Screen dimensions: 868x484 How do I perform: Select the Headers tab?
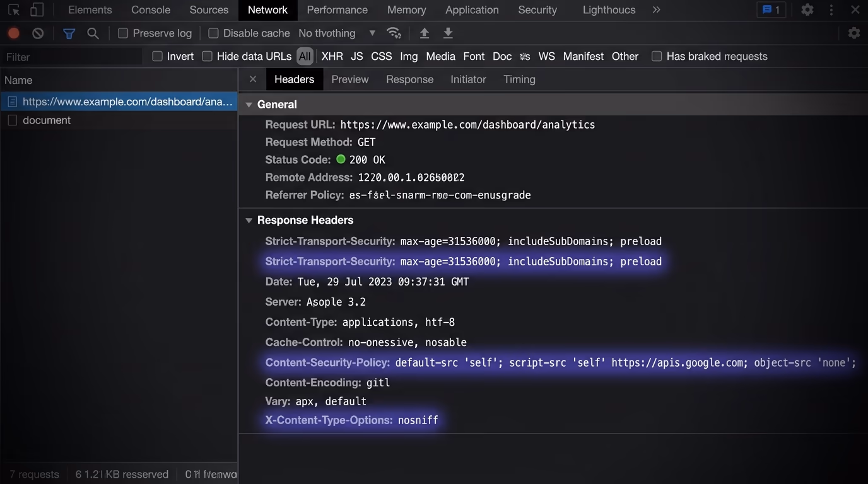tap(294, 79)
